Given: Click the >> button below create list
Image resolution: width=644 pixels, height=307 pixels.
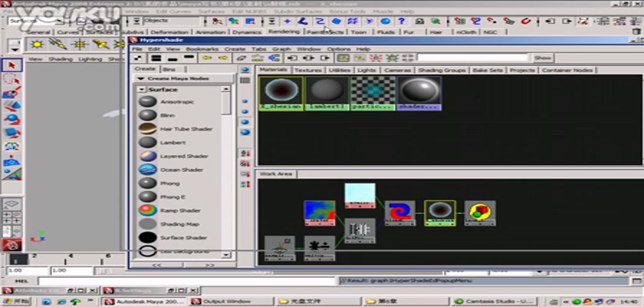Looking at the screenshot, I should 209,265.
